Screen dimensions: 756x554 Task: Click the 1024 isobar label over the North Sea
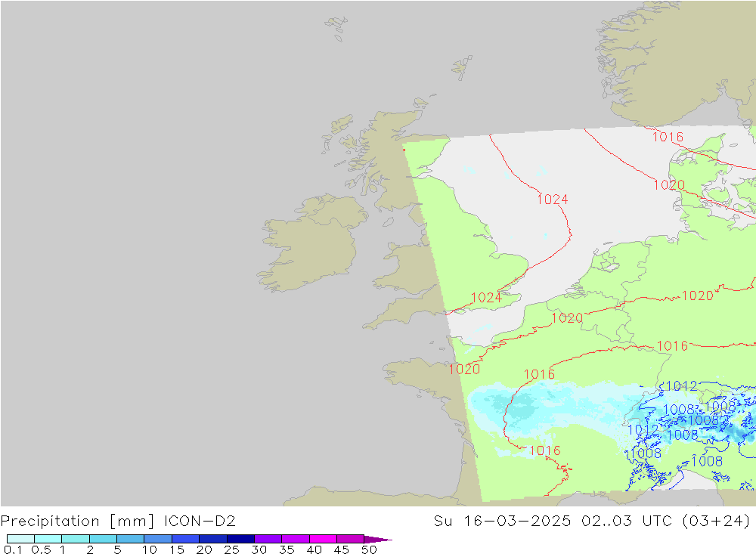point(553,200)
